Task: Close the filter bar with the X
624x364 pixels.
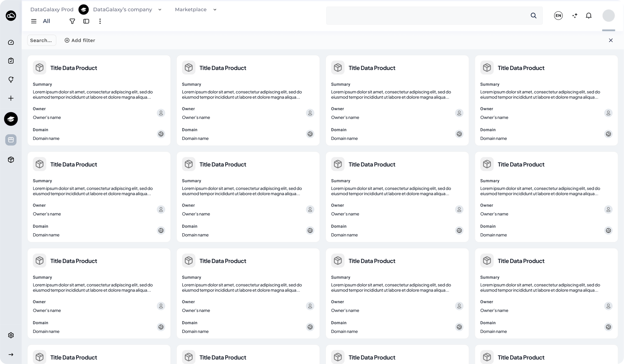Action: tap(611, 40)
